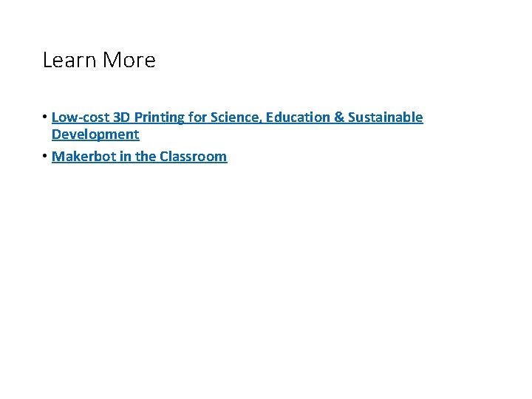The image size is (532, 399).
Task: Click '3D' in the first link
Action: [x=122, y=117]
